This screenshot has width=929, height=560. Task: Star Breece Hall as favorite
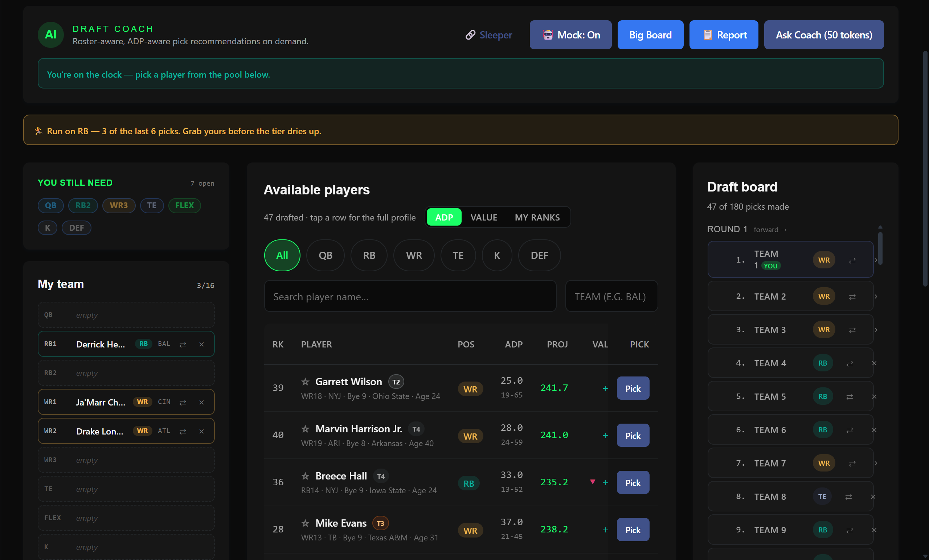click(306, 476)
